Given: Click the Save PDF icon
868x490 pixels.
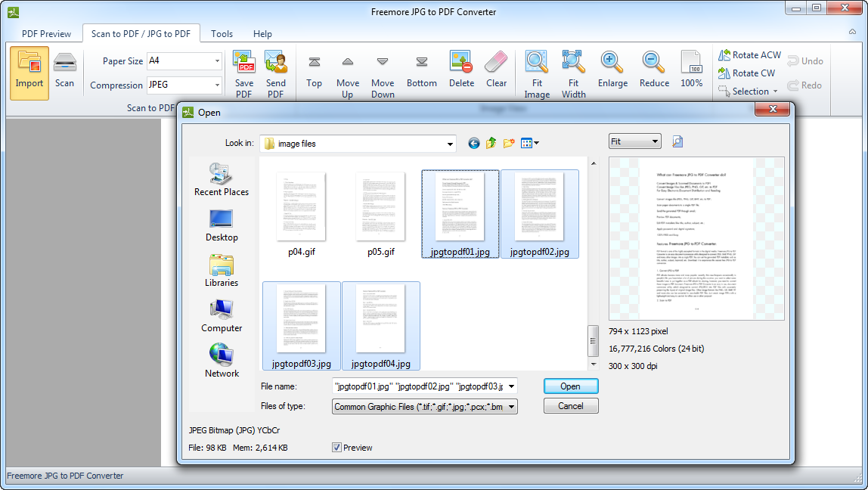Looking at the screenshot, I should tap(243, 68).
